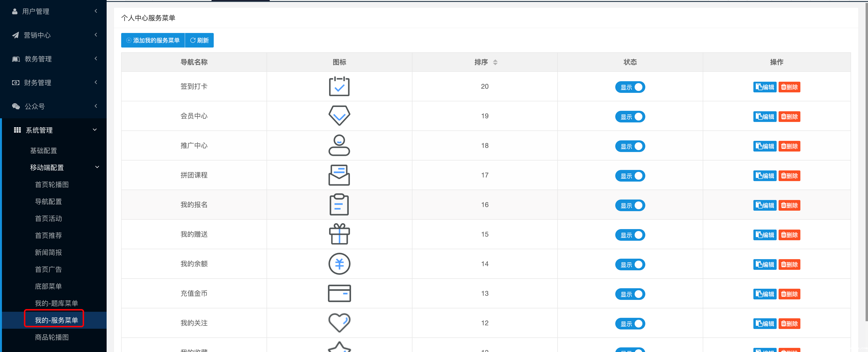Click the 我的报名 clipboard icon

pos(339,205)
